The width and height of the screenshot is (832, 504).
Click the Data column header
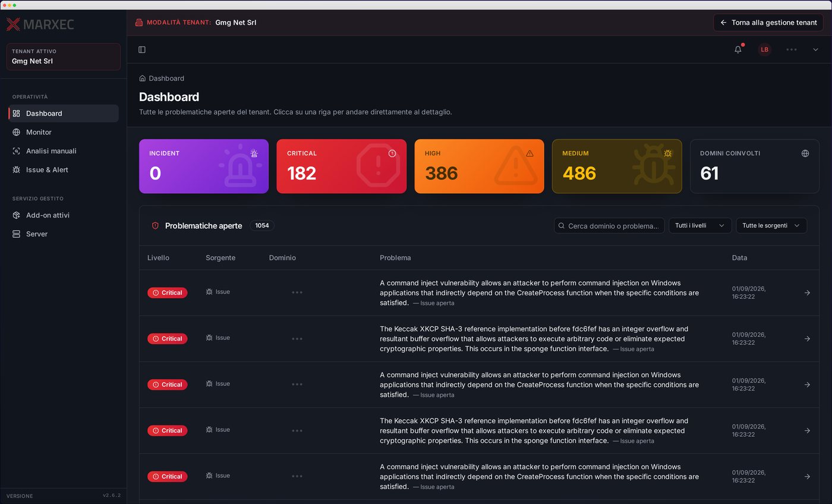coord(740,258)
